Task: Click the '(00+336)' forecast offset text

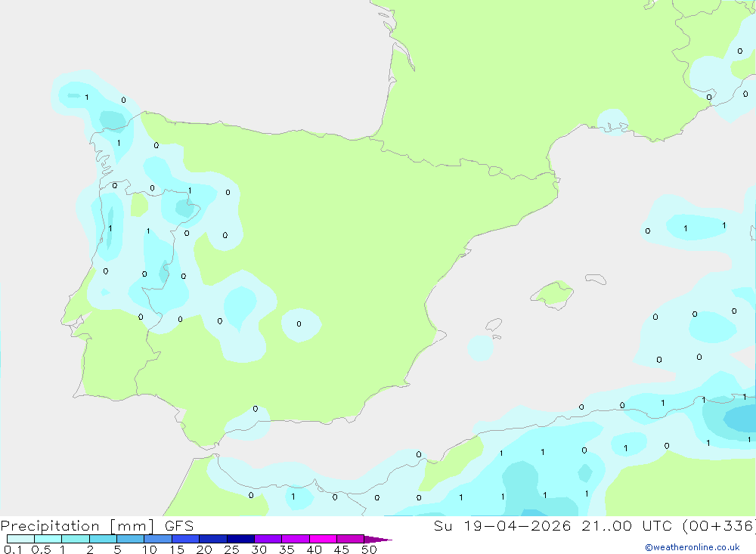Action: 719,525
